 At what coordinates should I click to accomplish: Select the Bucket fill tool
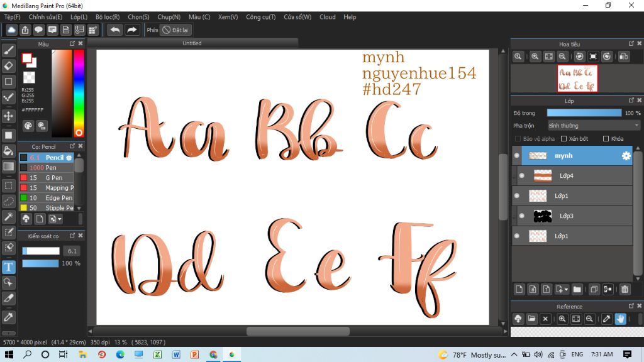[x=9, y=151]
